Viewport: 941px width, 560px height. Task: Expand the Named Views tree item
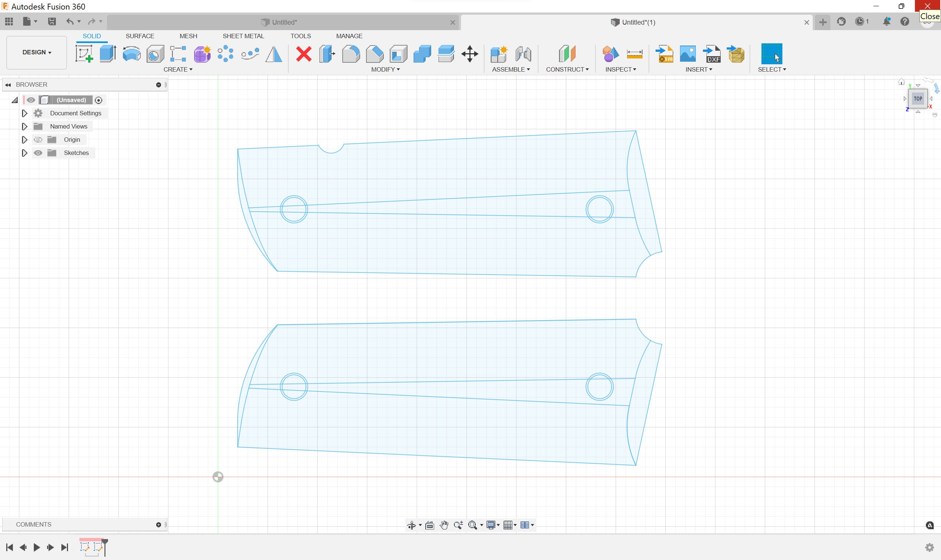pyautogui.click(x=25, y=126)
